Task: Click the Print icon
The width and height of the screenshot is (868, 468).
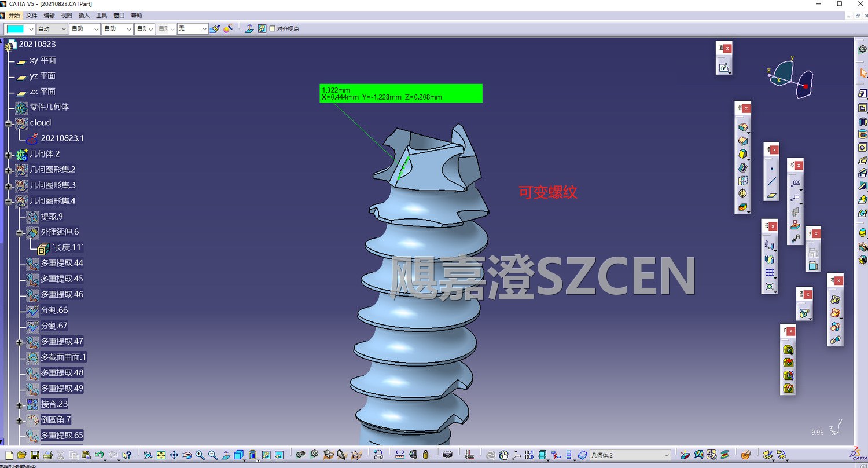Action: coord(48,455)
